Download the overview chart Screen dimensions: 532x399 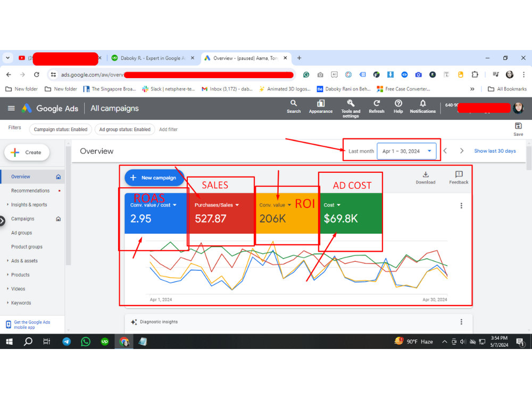point(426,178)
